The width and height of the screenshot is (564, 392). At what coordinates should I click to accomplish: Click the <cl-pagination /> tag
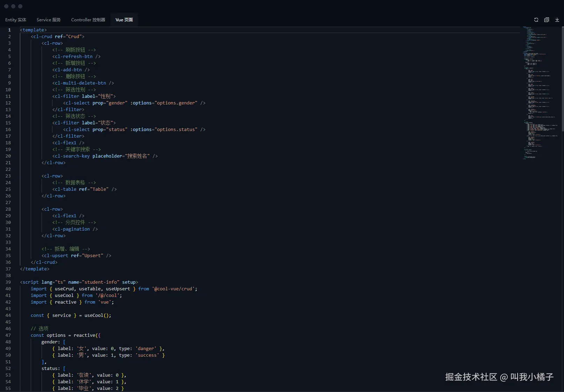[75, 229]
